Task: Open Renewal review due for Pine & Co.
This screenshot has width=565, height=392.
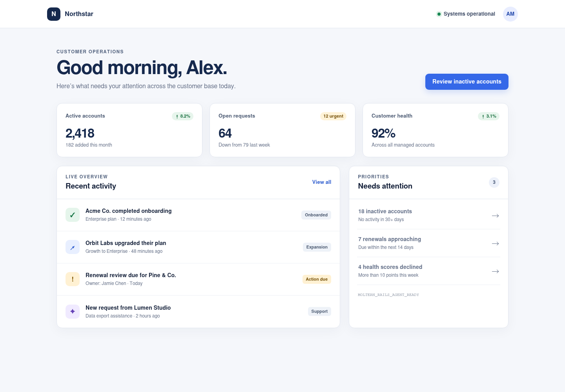Action: pos(198,279)
